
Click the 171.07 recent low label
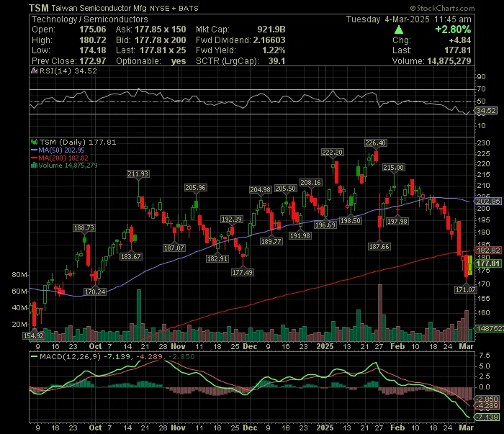click(x=465, y=290)
